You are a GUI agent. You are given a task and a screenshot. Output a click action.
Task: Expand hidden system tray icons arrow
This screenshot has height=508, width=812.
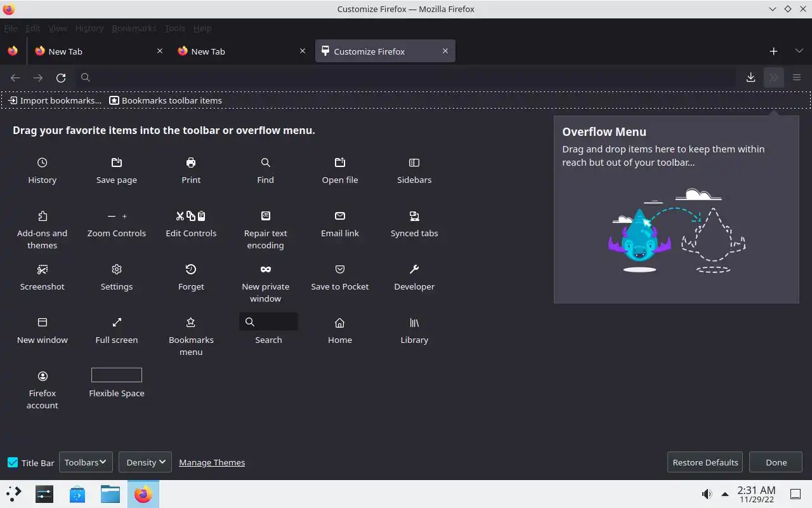click(725, 494)
